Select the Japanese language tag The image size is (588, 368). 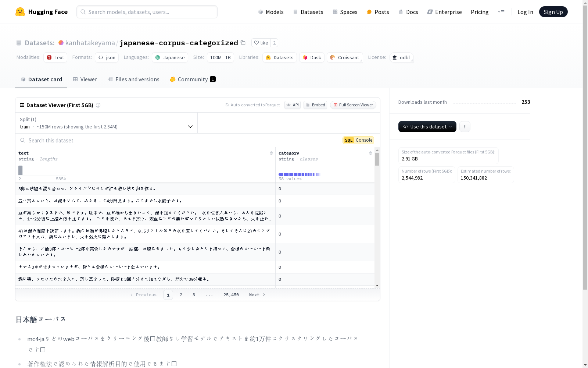click(x=170, y=57)
